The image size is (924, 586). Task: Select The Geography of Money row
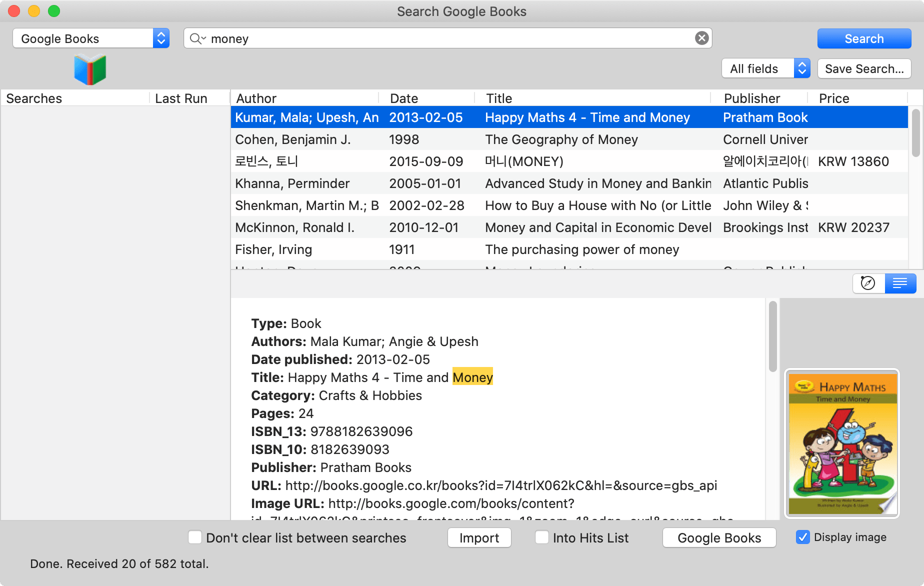pyautogui.click(x=569, y=139)
